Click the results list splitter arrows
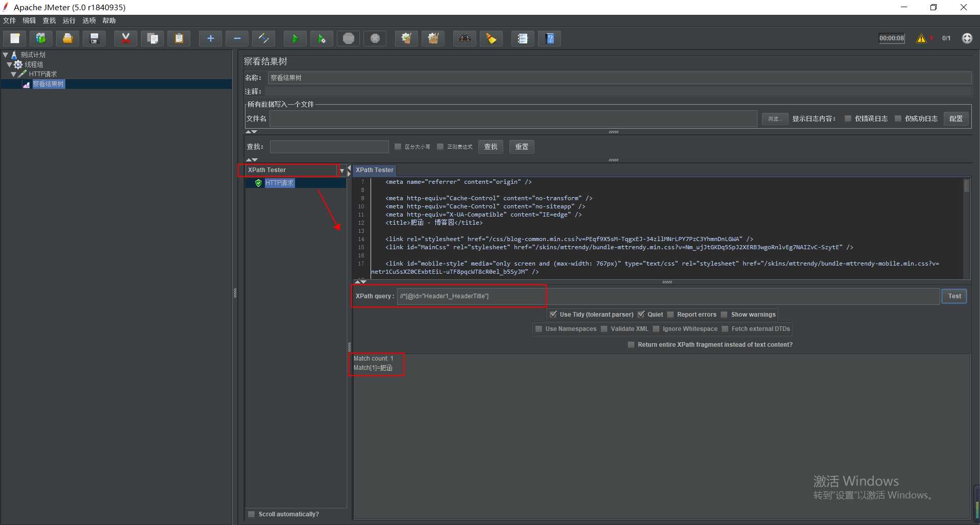This screenshot has height=525, width=980. point(349,171)
